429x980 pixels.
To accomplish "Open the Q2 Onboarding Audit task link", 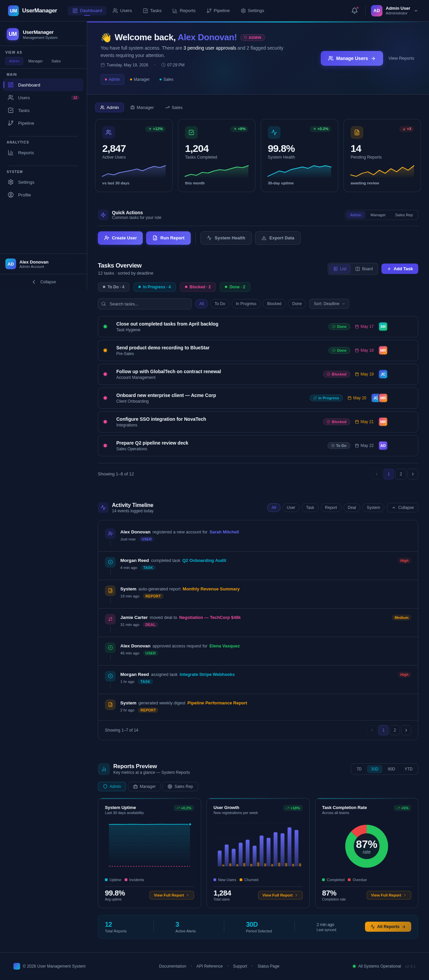I will 204,560.
